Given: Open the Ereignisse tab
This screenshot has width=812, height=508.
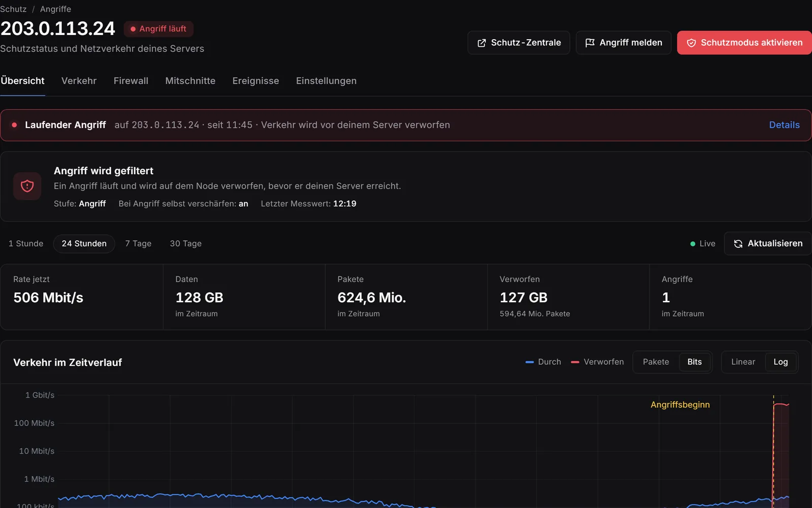Looking at the screenshot, I should (256, 81).
